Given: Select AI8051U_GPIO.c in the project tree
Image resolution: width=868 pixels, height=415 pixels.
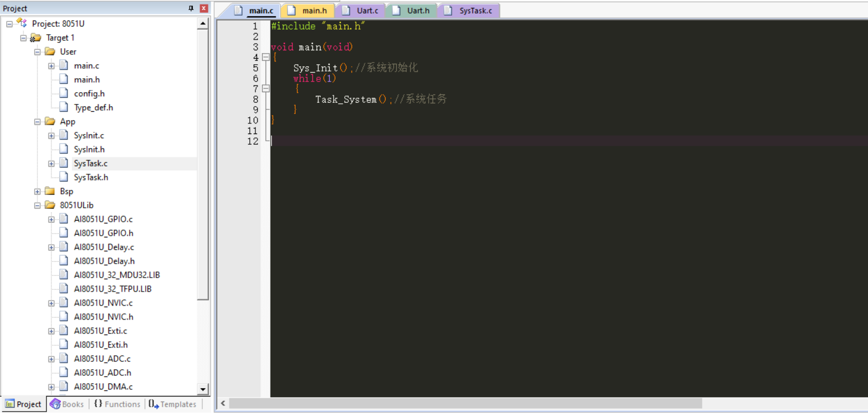Looking at the screenshot, I should point(103,219).
